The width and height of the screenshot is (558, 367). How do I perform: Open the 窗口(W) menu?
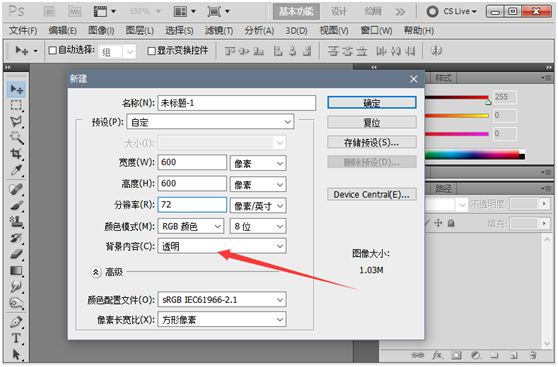[377, 31]
